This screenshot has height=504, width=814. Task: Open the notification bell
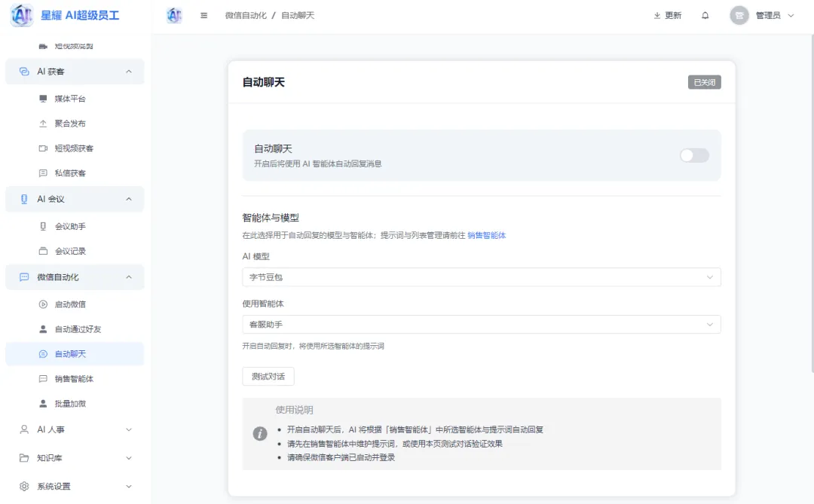click(x=705, y=14)
